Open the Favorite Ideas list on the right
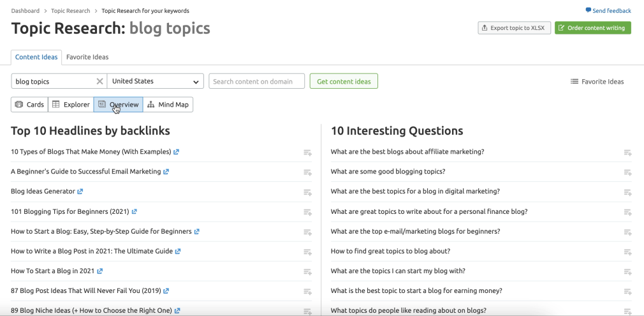 (x=597, y=82)
